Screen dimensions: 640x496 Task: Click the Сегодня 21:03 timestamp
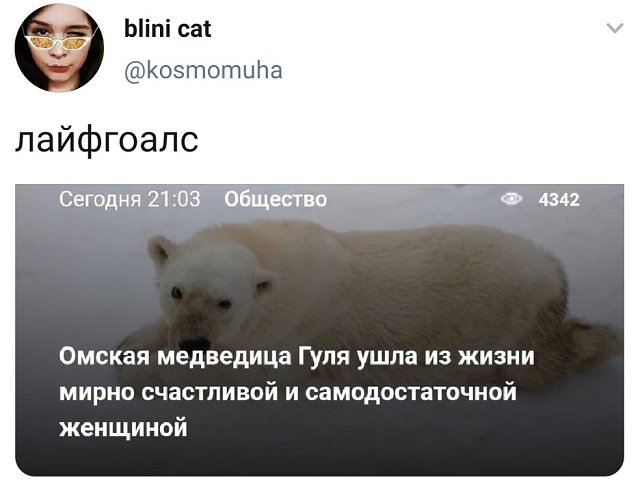tap(130, 199)
